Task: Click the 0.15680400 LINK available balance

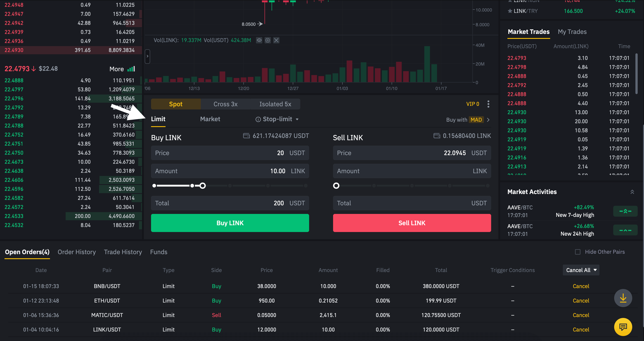Action: click(467, 136)
